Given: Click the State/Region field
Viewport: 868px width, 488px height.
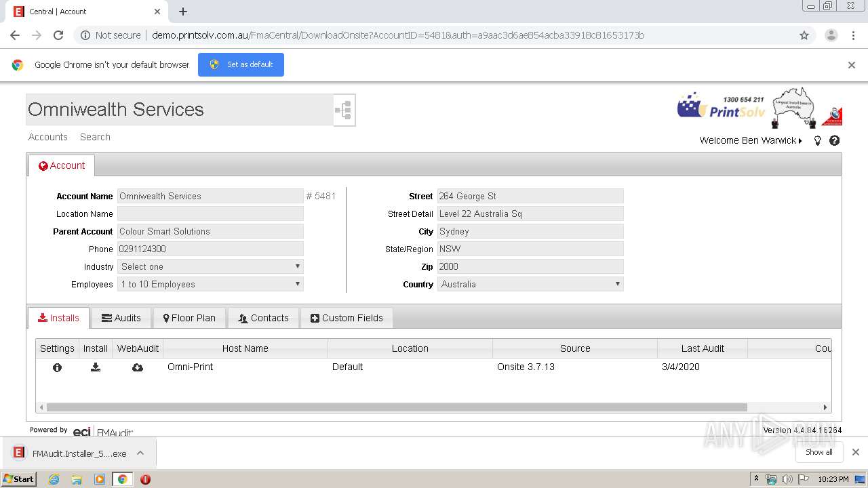Looking at the screenshot, I should pos(530,249).
